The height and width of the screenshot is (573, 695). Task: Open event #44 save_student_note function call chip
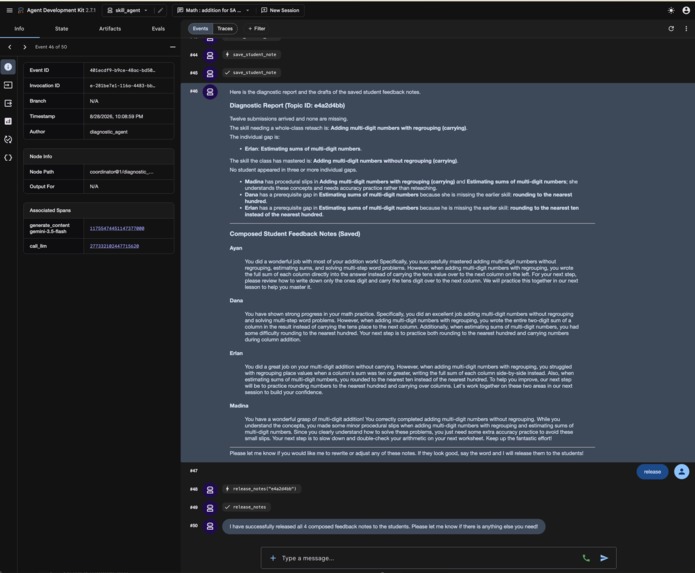click(x=251, y=55)
